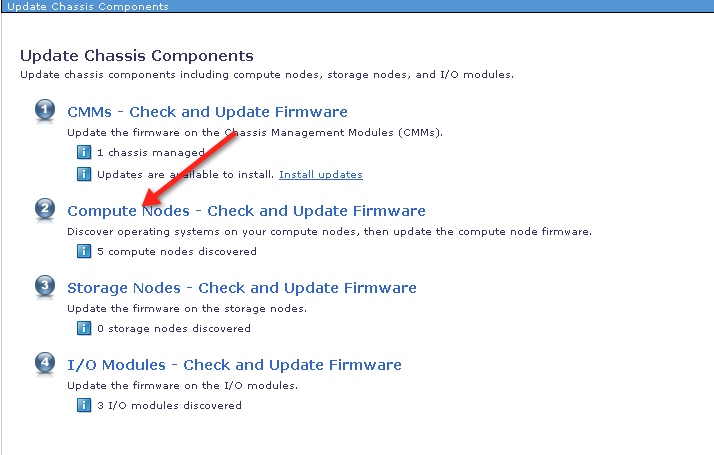Select the Update Chassis Components title bar

(x=357, y=6)
